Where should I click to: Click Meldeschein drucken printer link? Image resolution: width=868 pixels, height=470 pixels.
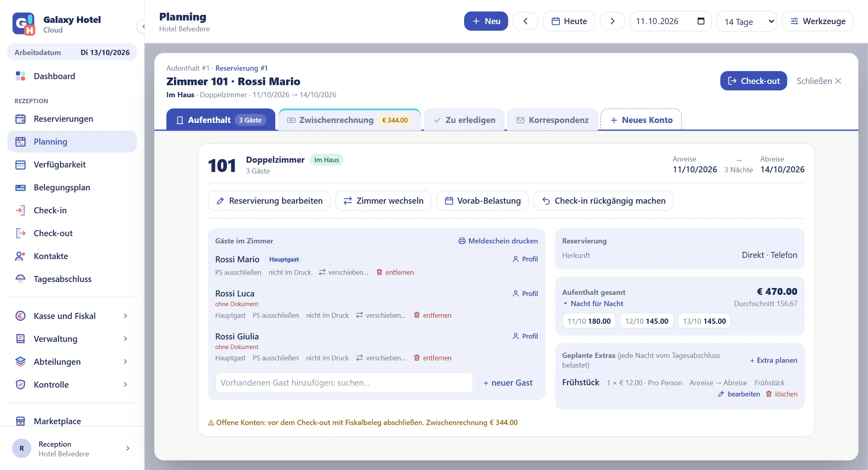pyautogui.click(x=498, y=241)
